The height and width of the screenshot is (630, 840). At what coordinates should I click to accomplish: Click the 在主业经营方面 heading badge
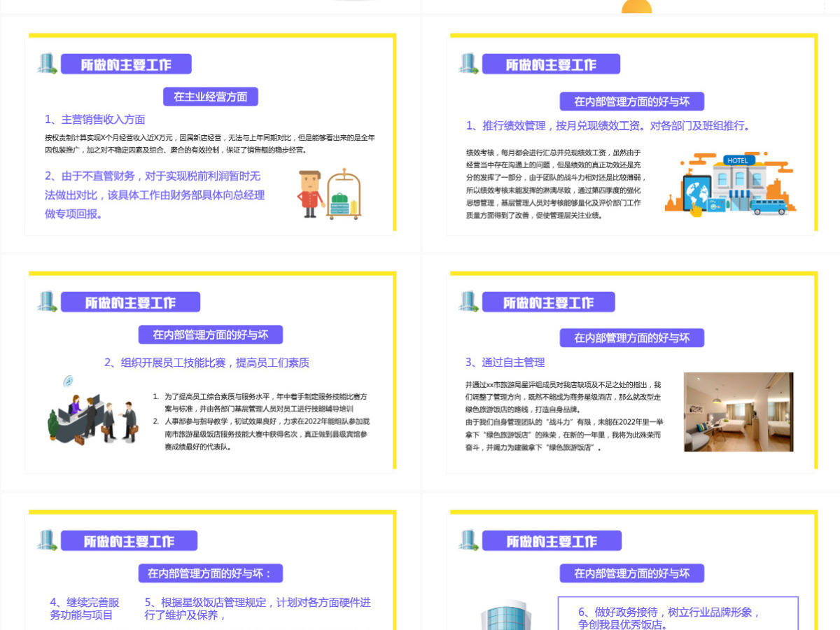(211, 97)
